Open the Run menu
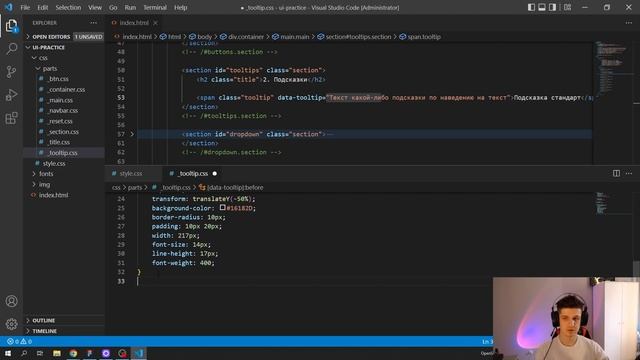 pos(130,7)
